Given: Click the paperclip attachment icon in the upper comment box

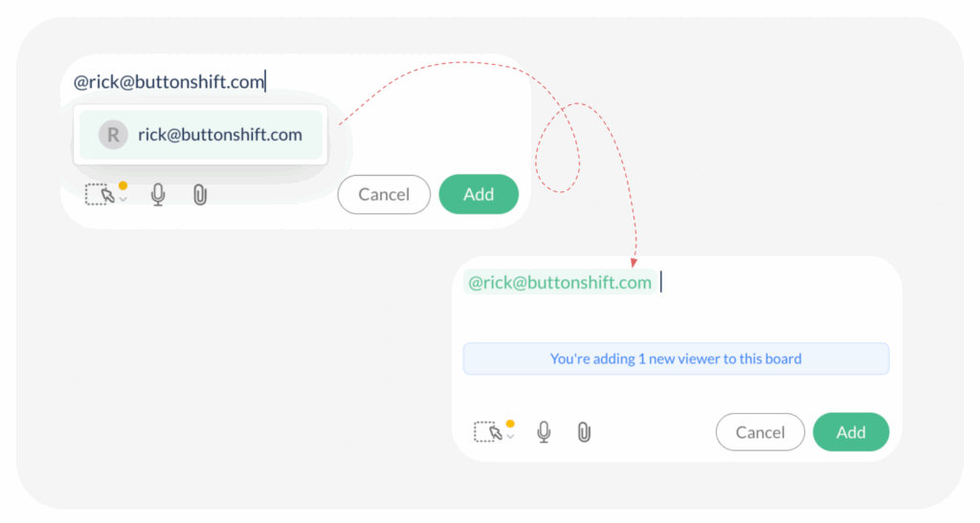Looking at the screenshot, I should (x=200, y=195).
